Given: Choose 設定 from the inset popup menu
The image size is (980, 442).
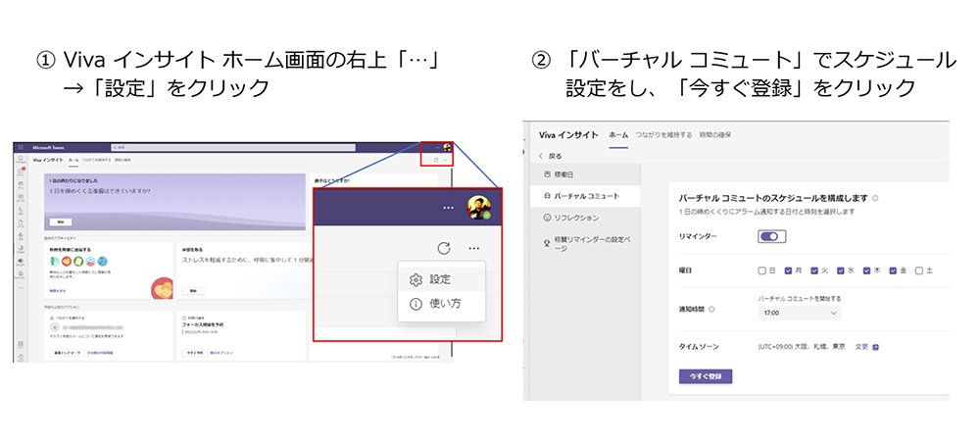Looking at the screenshot, I should point(441,279).
